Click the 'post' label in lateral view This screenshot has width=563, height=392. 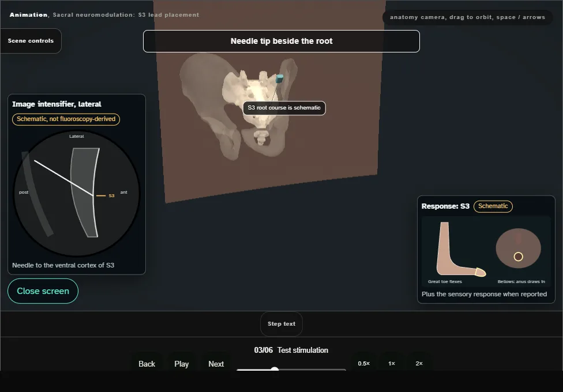(24, 193)
